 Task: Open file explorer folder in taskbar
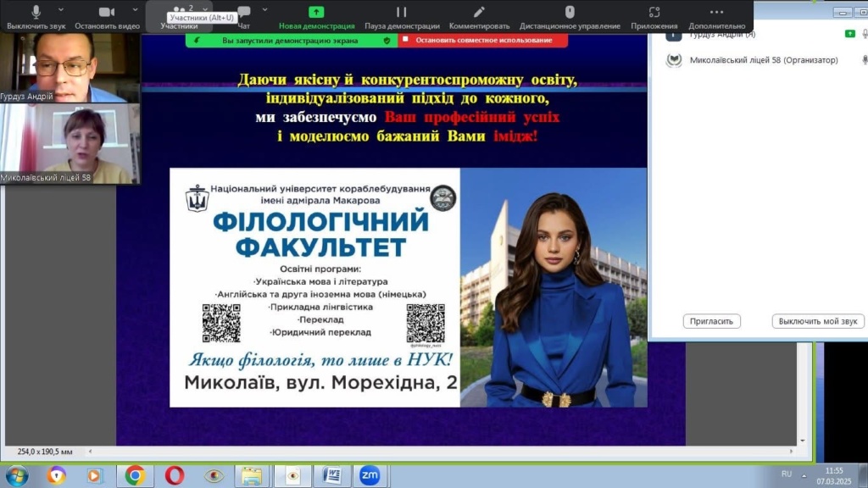pos(251,476)
